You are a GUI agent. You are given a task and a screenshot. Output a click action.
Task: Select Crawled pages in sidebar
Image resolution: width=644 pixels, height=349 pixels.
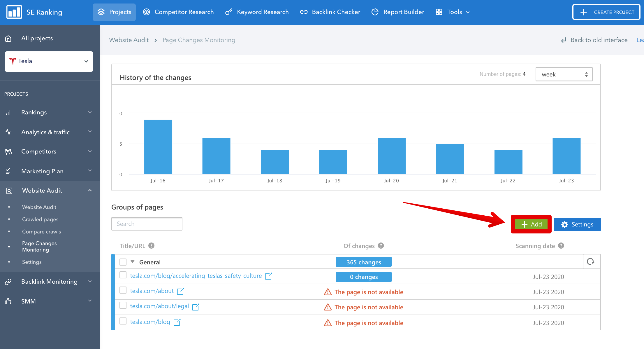[40, 219]
